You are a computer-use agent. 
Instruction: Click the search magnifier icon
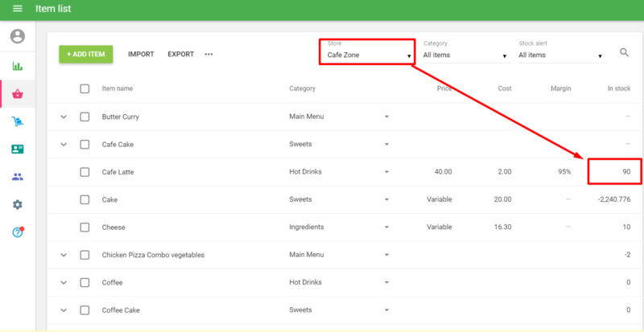(624, 53)
